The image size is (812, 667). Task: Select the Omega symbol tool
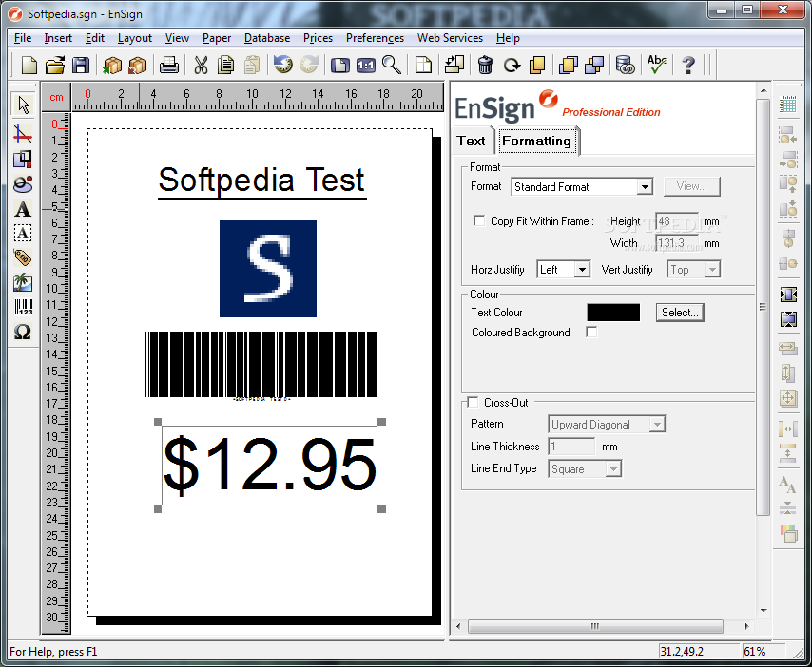coord(22,332)
